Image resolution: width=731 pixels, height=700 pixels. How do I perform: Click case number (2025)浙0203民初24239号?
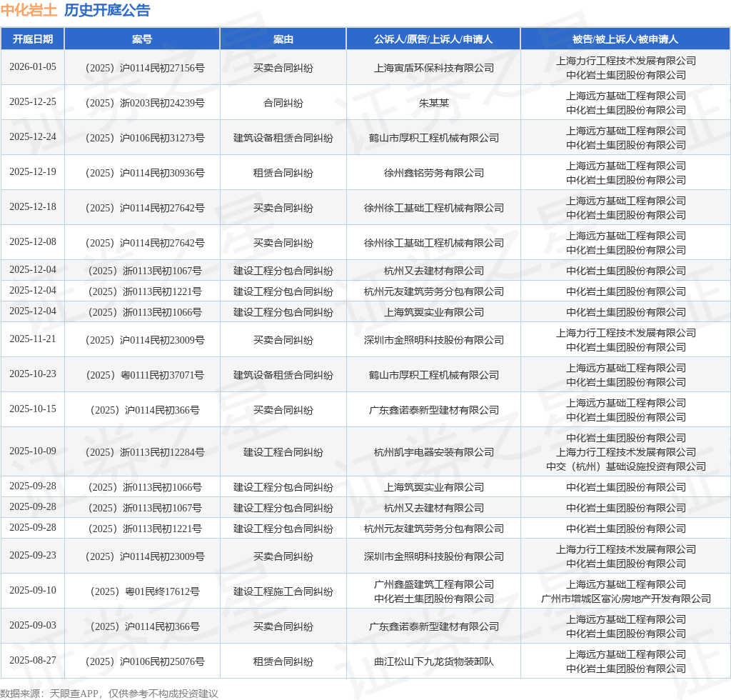144,103
